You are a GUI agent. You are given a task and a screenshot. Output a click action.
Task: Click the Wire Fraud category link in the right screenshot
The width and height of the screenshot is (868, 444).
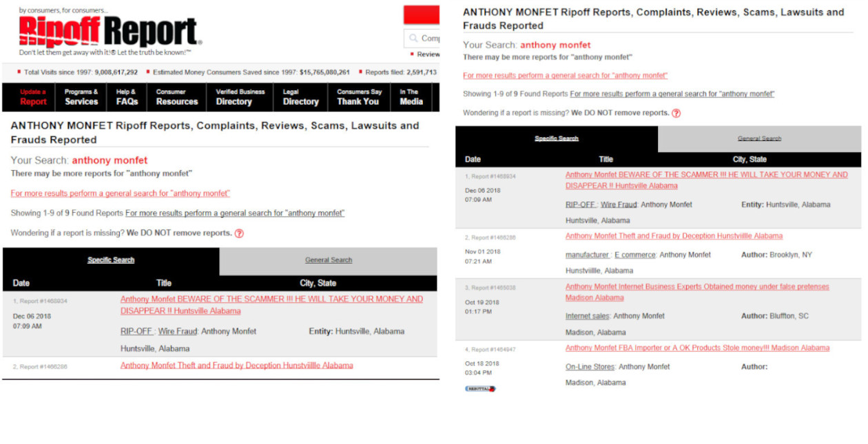[619, 205]
